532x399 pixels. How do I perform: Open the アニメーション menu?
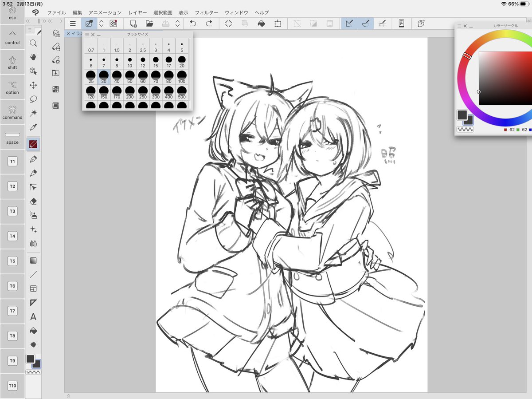(x=105, y=12)
